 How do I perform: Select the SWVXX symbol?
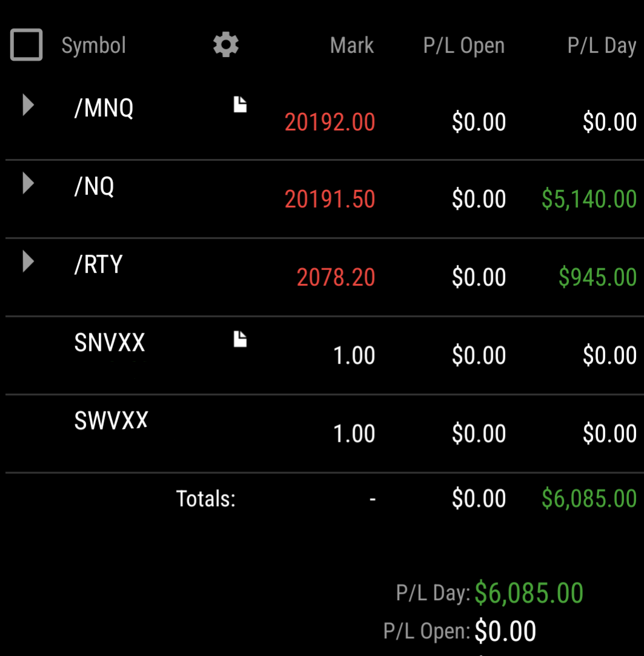pyautogui.click(x=111, y=421)
